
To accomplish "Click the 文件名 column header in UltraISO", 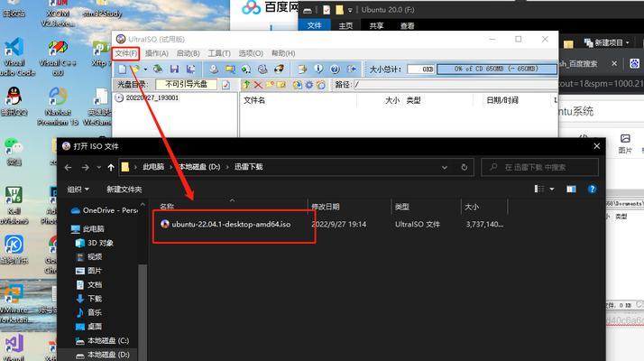I will (x=254, y=100).
